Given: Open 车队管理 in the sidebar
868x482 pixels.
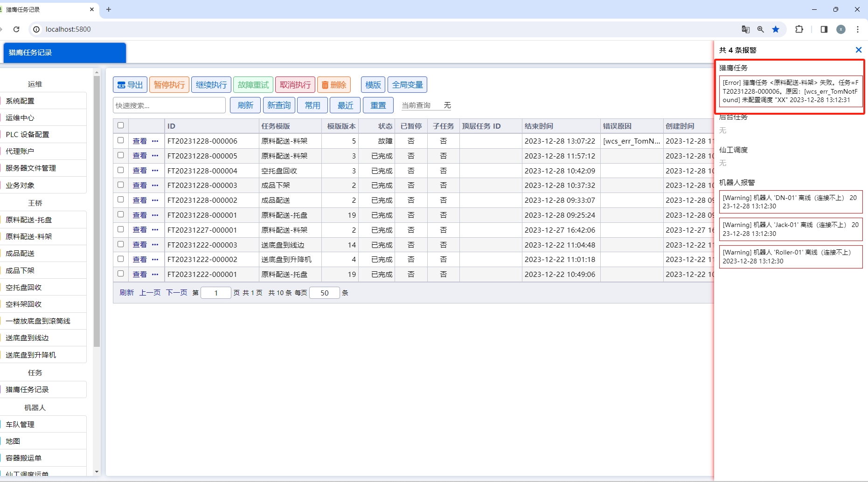Looking at the screenshot, I should (x=43, y=424).
